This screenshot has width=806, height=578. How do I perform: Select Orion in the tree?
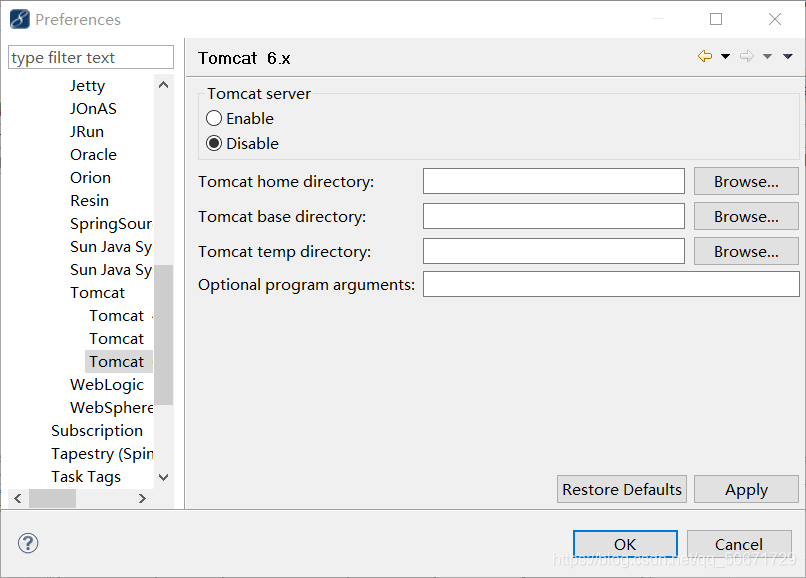pyautogui.click(x=90, y=177)
